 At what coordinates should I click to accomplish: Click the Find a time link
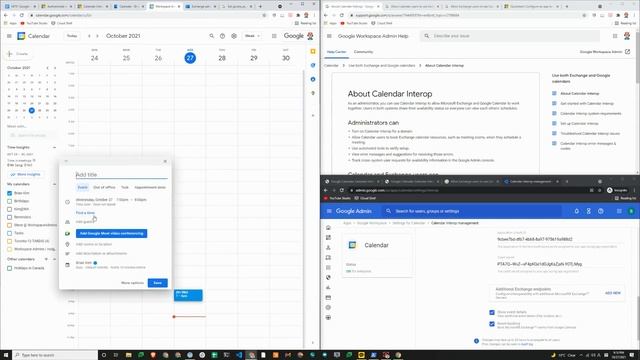[85, 213]
